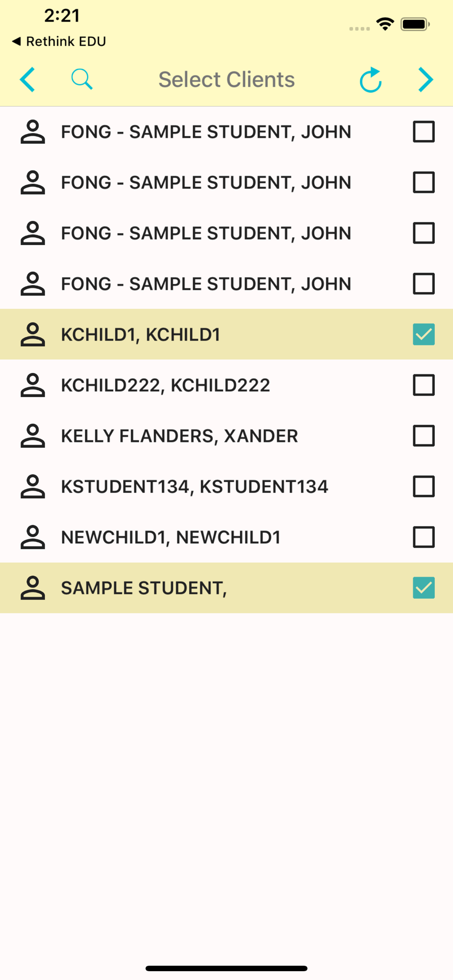Check the first FONG - SAMPLE STUDENT checkbox
Viewport: 453px width, 980px height.
coord(424,132)
